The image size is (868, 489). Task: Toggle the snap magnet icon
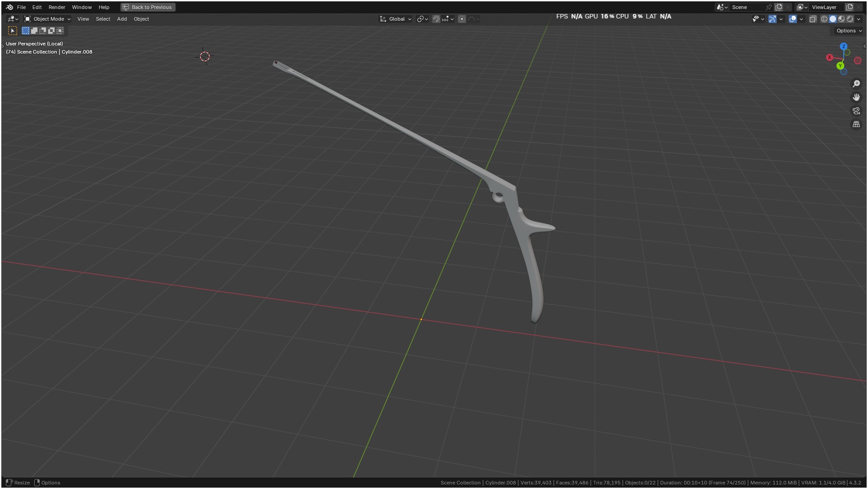(x=436, y=19)
